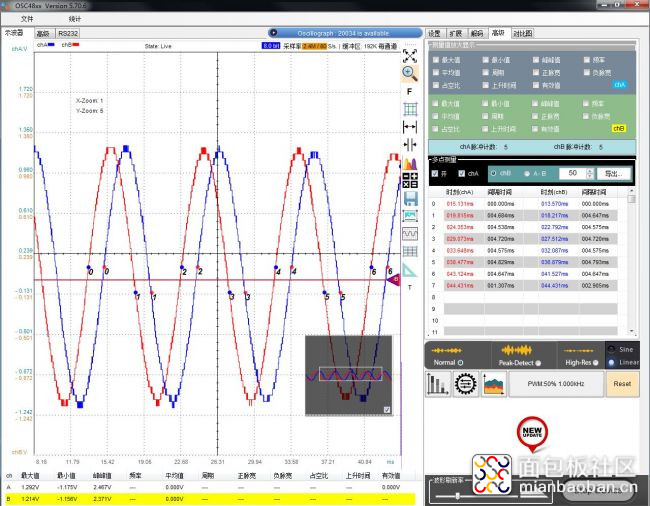Click the minimap waveform overview thumbnail

pos(349,375)
